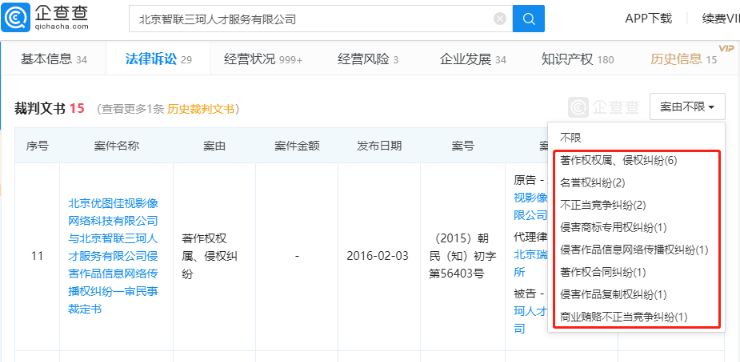740x362 pixels.
Task: Open case 11 title link 北京优图佳视影像
Action: coord(113,256)
